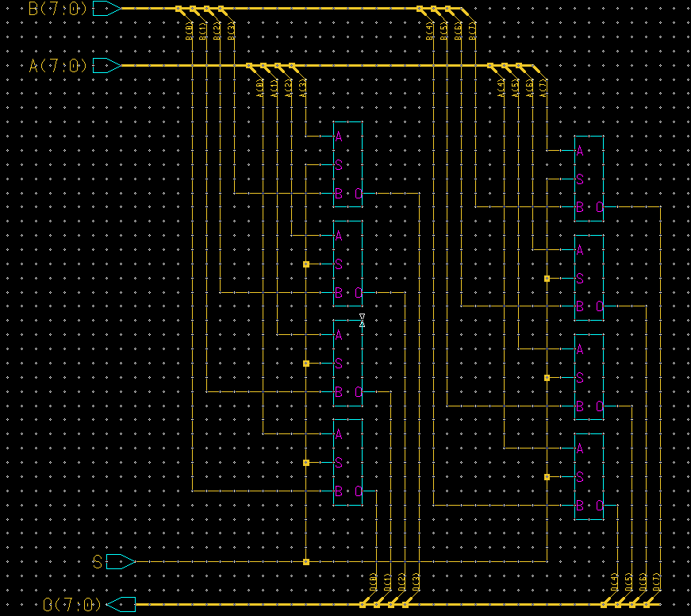Image resolution: width=691 pixels, height=616 pixels.
Task: Click the A(4) bus tap label
Action: click(x=501, y=88)
